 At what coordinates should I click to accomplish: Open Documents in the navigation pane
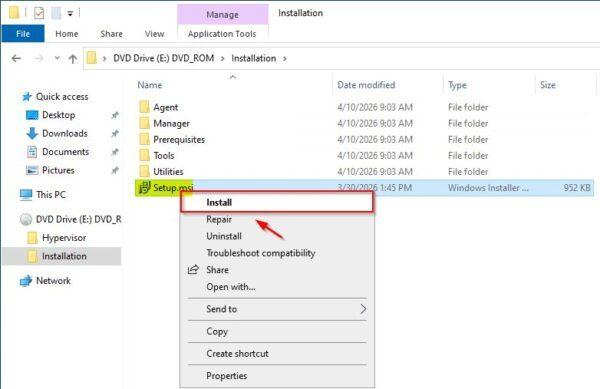coord(65,151)
